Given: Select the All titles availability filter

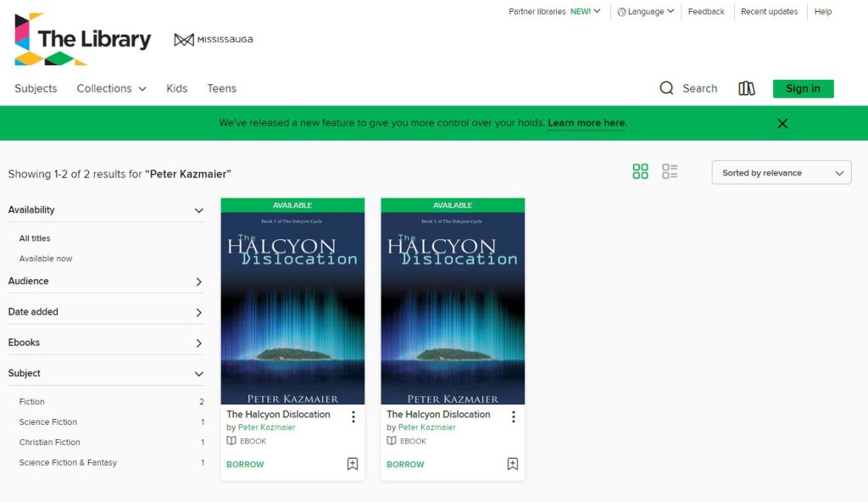Looking at the screenshot, I should (x=35, y=238).
